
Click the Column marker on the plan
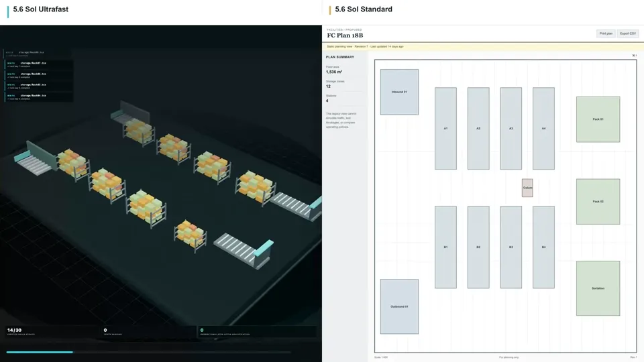(x=527, y=188)
